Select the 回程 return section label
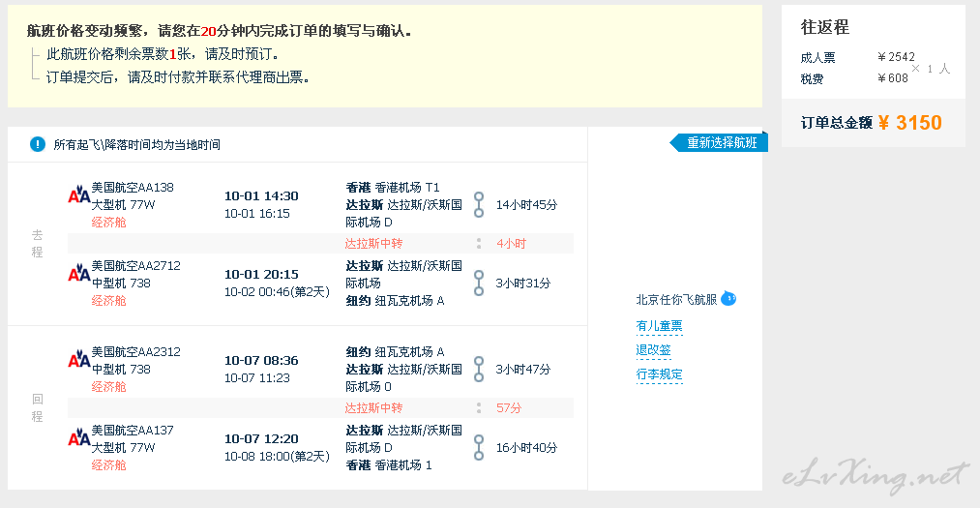Screen dimensions: 980x508 (38, 407)
